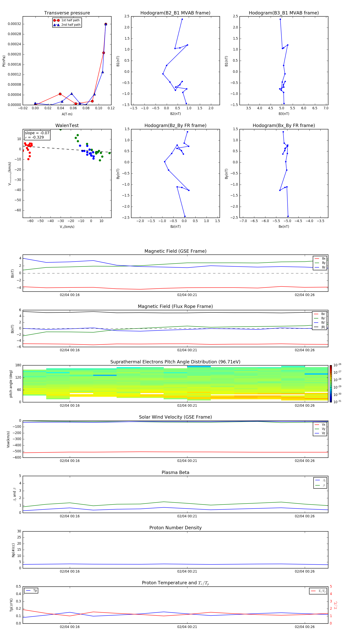This screenshot has height=644, width=351.
Task: Click the "180" tick on pitch angle axis
Action: (18, 365)
